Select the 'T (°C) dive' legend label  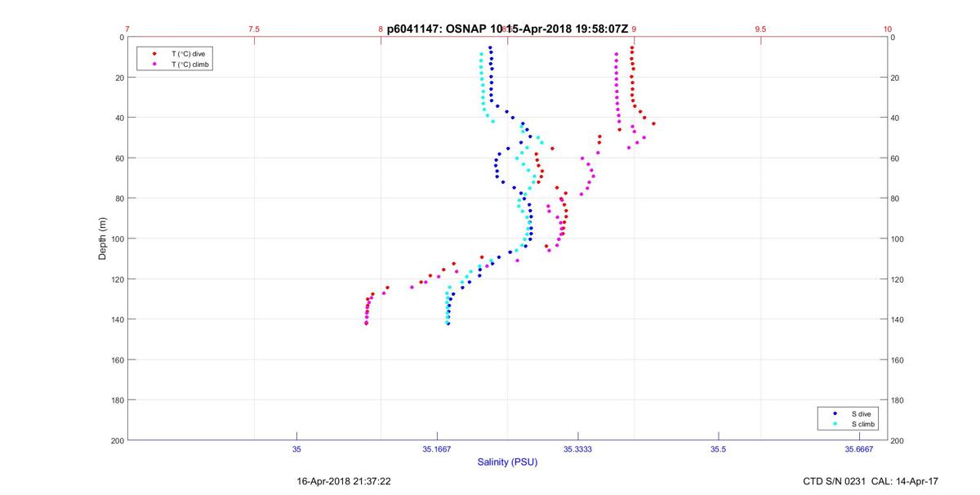coord(189,54)
